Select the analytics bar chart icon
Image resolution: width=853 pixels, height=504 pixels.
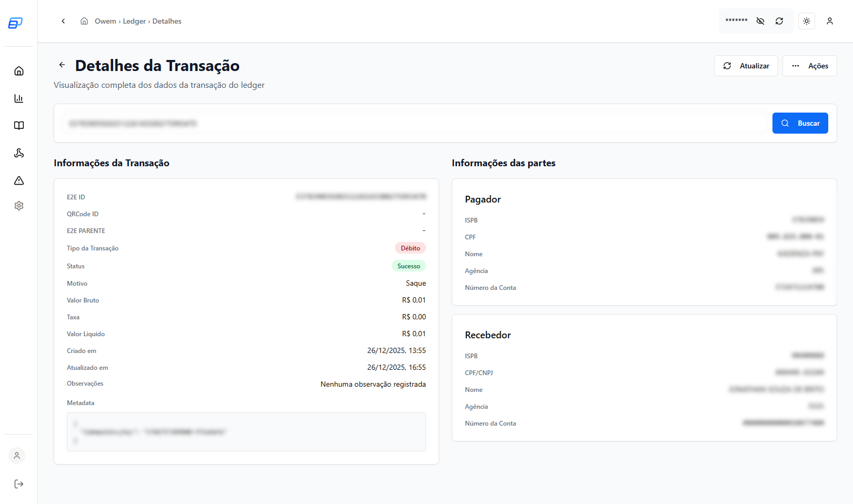pyautogui.click(x=19, y=98)
